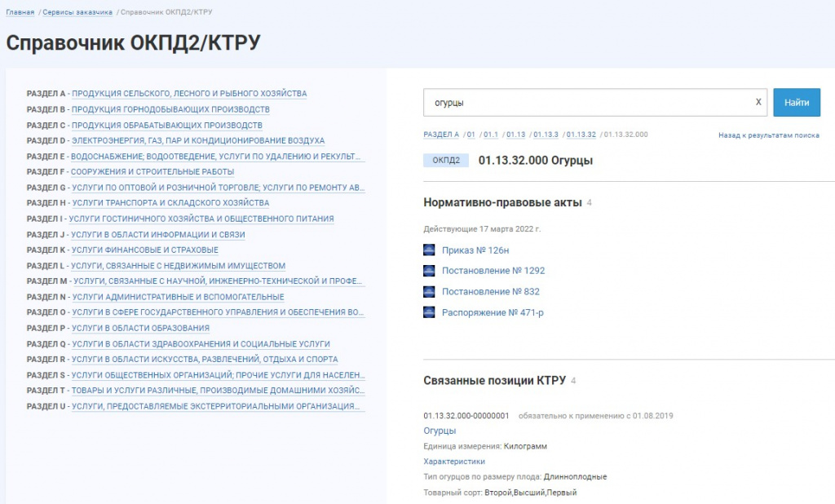Open section B Продукция горнодобывающих производств
The height and width of the screenshot is (504, 835).
170,109
